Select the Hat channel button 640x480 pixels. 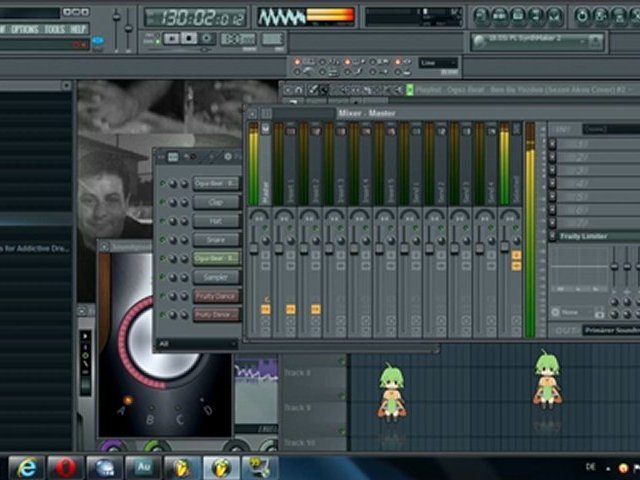point(216,220)
